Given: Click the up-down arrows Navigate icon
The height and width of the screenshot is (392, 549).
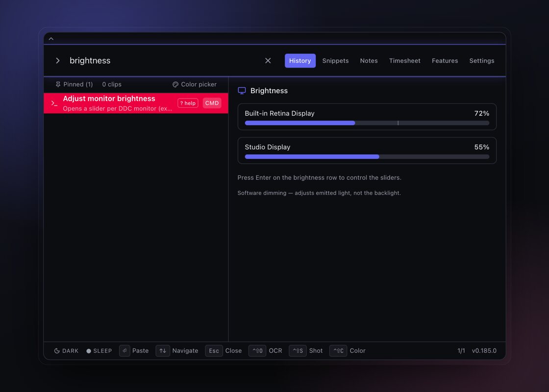Looking at the screenshot, I should pyautogui.click(x=163, y=351).
